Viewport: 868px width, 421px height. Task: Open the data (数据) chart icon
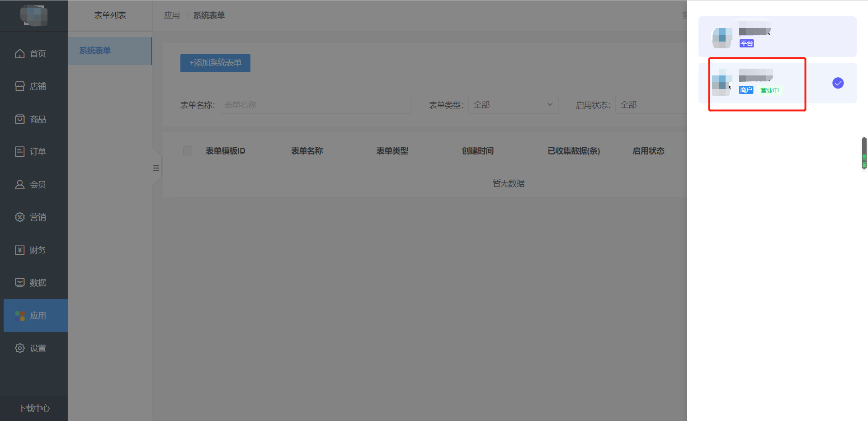(20, 283)
